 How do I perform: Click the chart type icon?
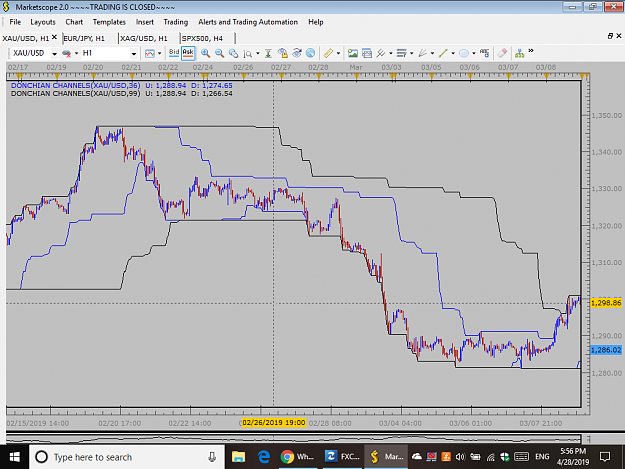coord(150,53)
